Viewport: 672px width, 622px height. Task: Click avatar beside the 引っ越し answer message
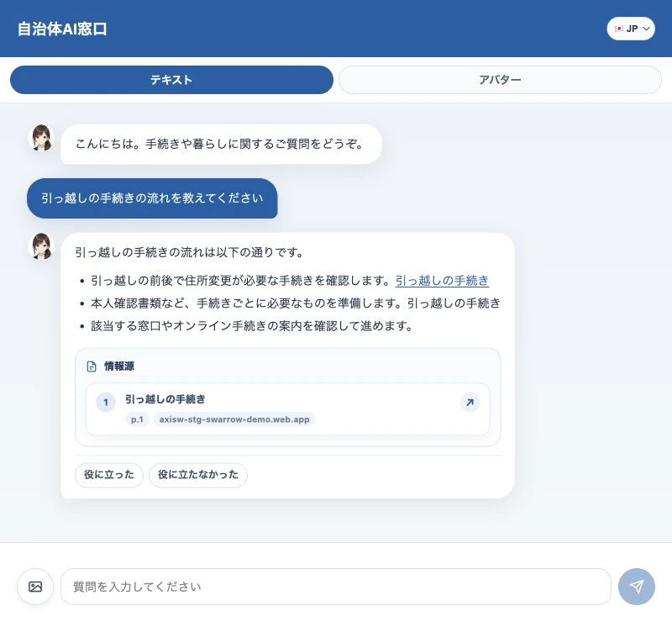pyautogui.click(x=41, y=246)
